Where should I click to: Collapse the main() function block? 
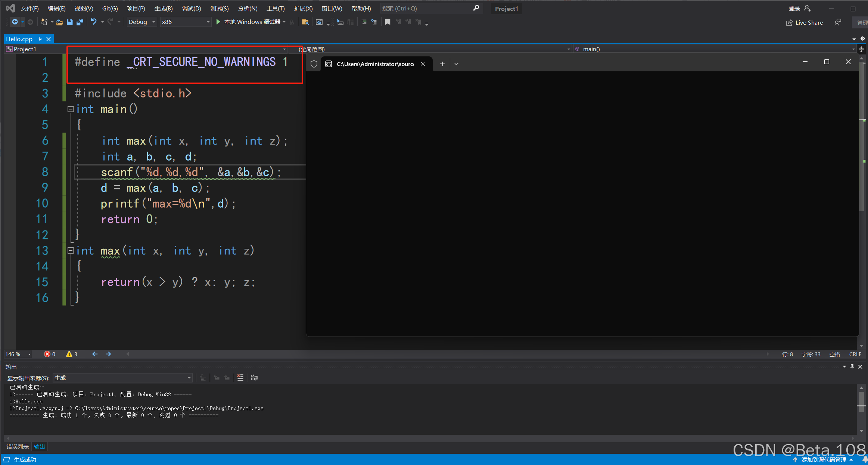(x=70, y=109)
